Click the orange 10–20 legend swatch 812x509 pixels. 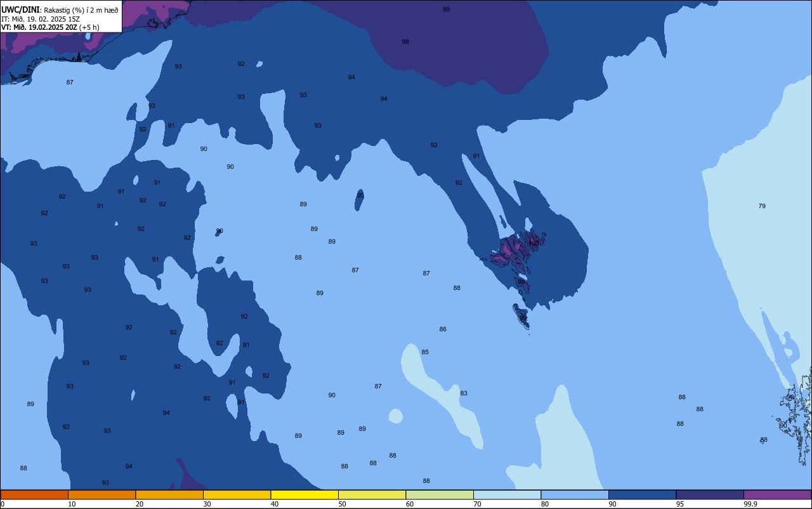[101, 494]
